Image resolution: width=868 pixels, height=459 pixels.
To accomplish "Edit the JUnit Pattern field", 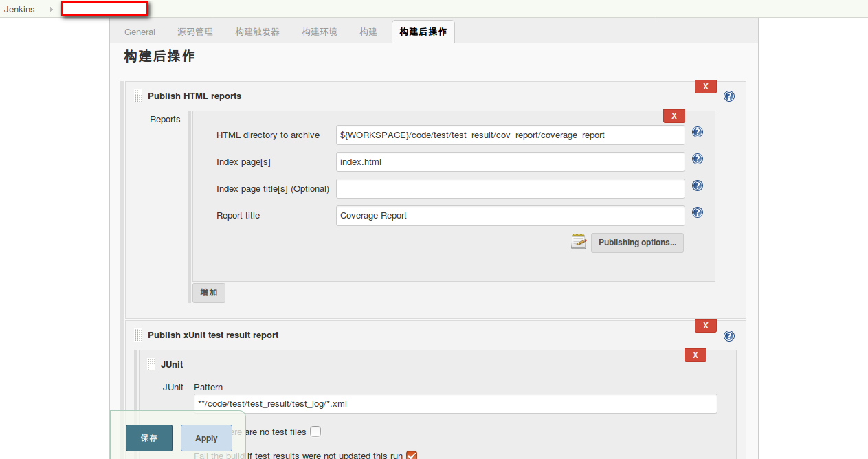I will click(456, 404).
